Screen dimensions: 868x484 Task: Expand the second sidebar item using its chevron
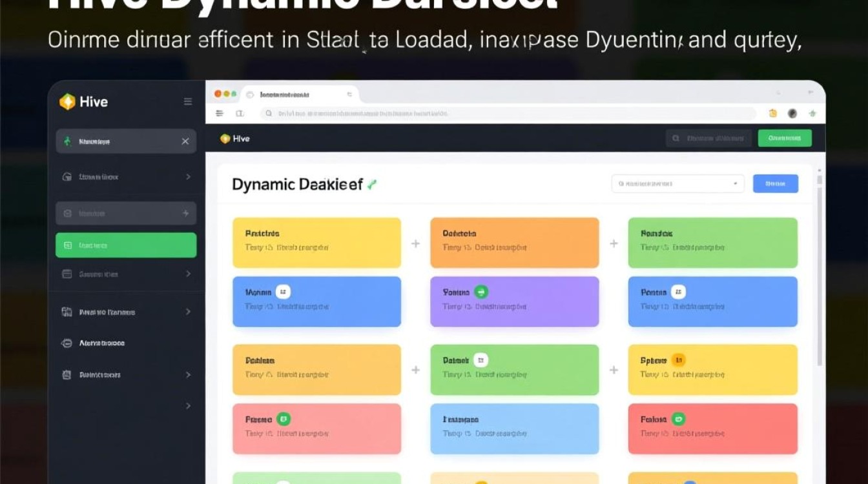(188, 176)
